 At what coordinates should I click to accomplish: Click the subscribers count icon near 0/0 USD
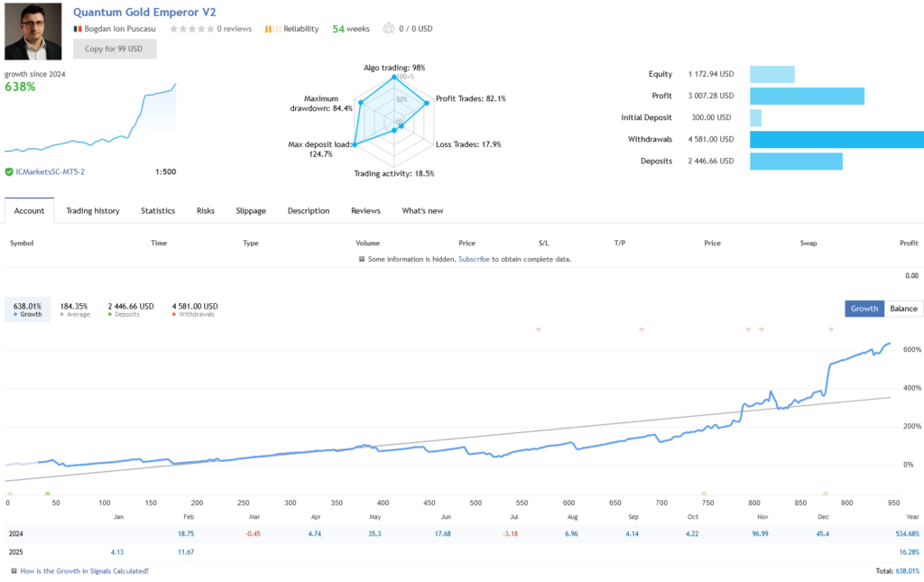coord(388,26)
